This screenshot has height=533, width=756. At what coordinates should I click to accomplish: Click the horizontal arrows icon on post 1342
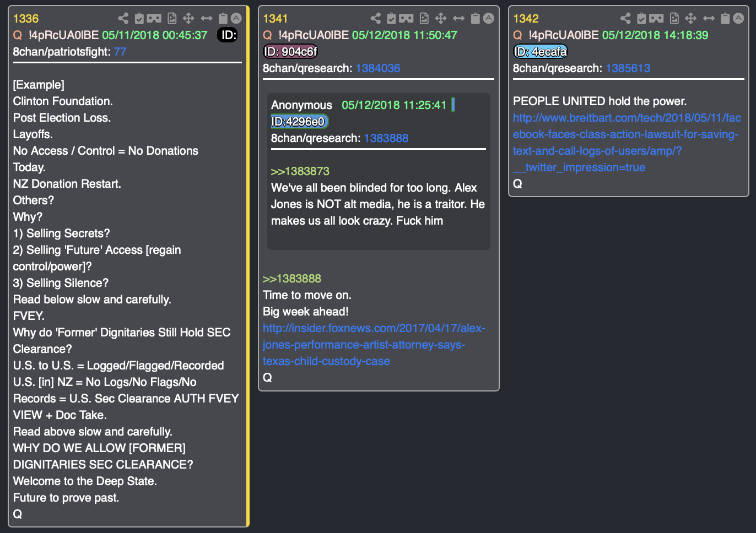[x=709, y=18]
